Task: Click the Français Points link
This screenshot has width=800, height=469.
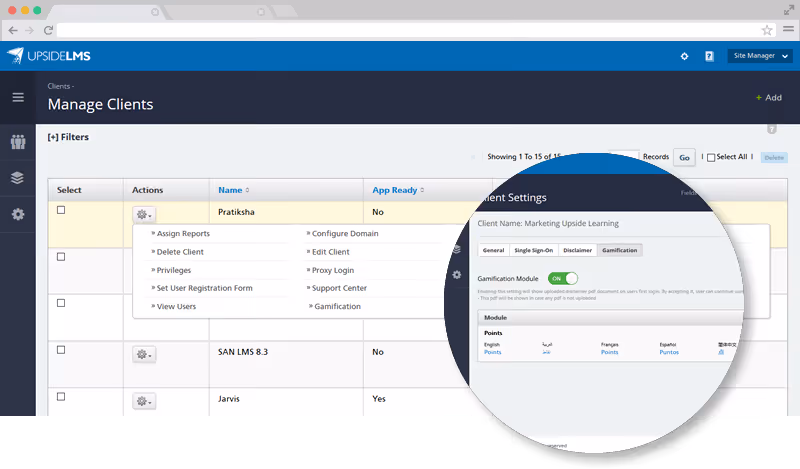Action: pos(609,352)
